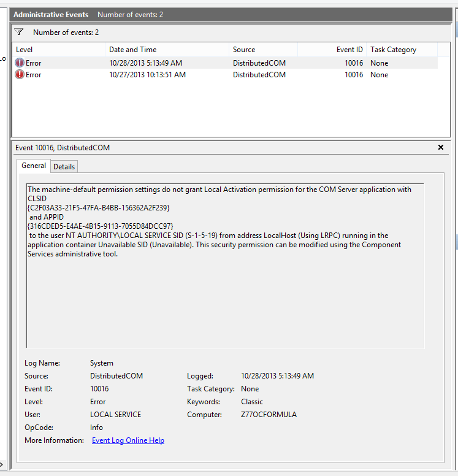
Task: Click the Log Name value System
Action: (102, 363)
